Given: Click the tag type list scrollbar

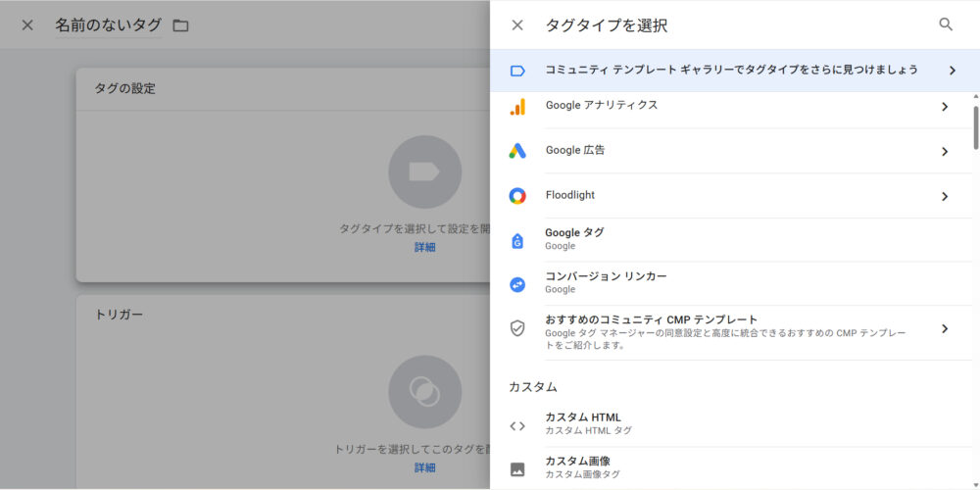Looking at the screenshot, I should pyautogui.click(x=975, y=127).
